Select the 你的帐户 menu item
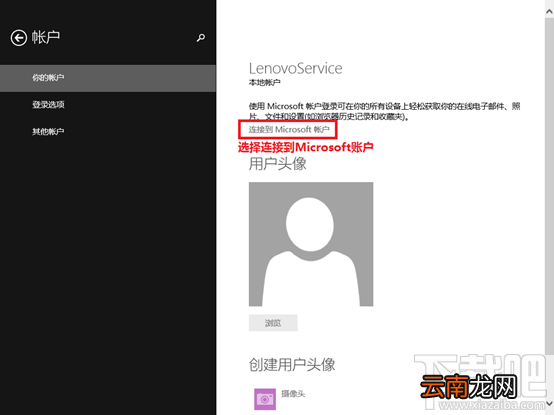Image resolution: width=554 pixels, height=415 pixels. tap(108, 78)
